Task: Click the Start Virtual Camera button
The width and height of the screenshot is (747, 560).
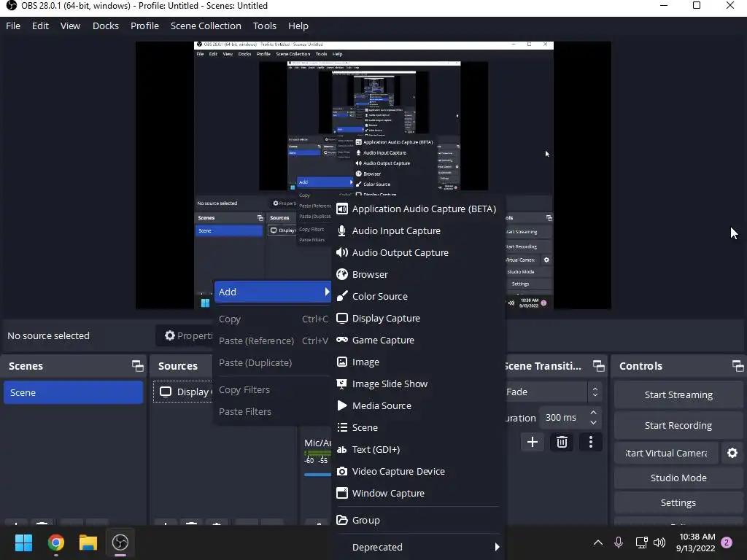Action: 666,453
